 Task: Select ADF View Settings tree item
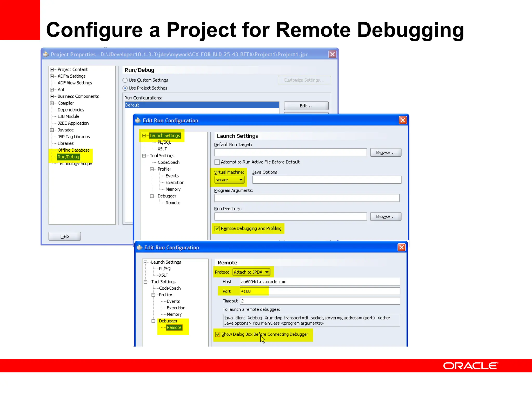point(75,83)
